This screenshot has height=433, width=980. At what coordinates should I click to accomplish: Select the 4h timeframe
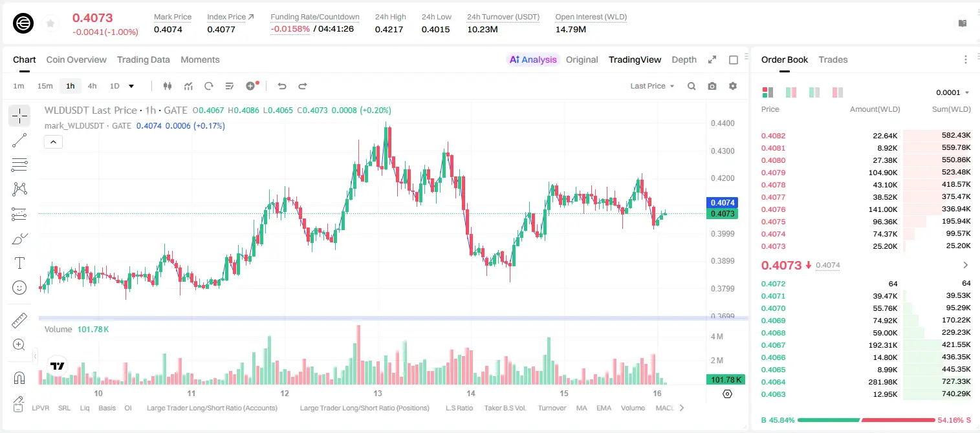(92, 86)
